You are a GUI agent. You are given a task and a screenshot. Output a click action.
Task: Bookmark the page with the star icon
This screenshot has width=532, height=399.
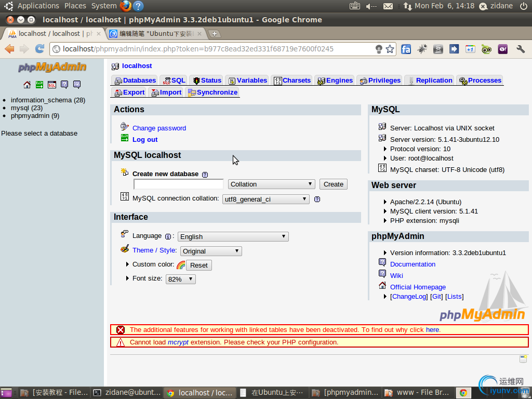[390, 49]
